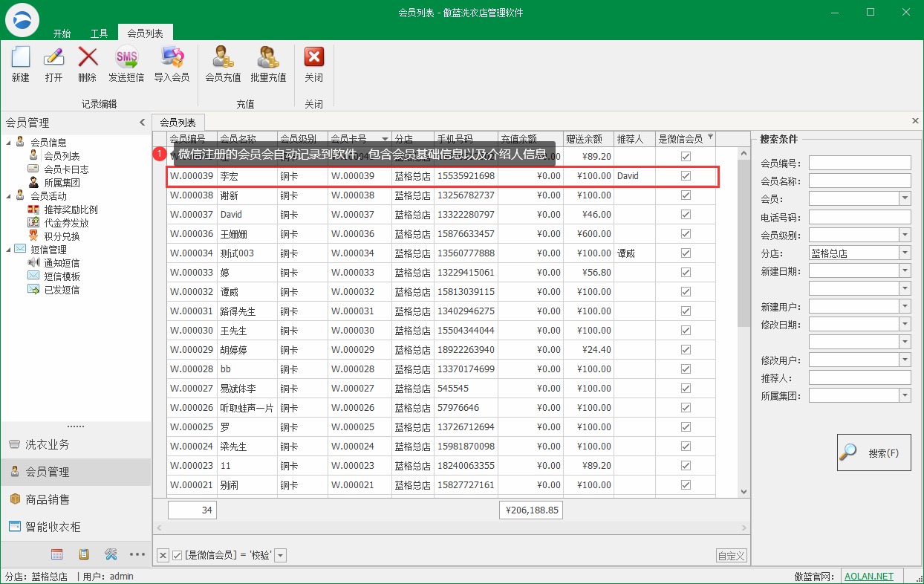This screenshot has height=584, width=924.
Task: Collapse the 会员活动 tree node
Action: (8, 195)
